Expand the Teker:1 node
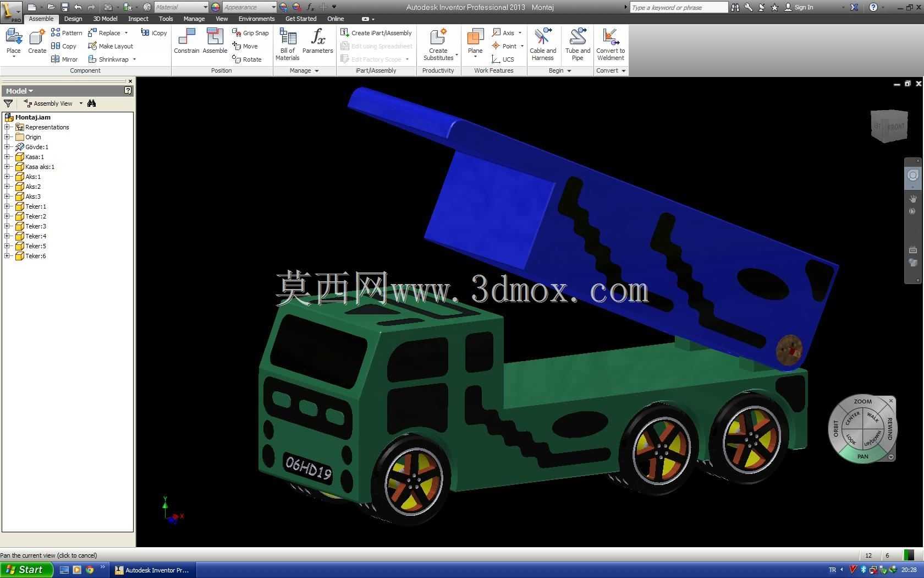This screenshot has width=924, height=578. point(8,206)
